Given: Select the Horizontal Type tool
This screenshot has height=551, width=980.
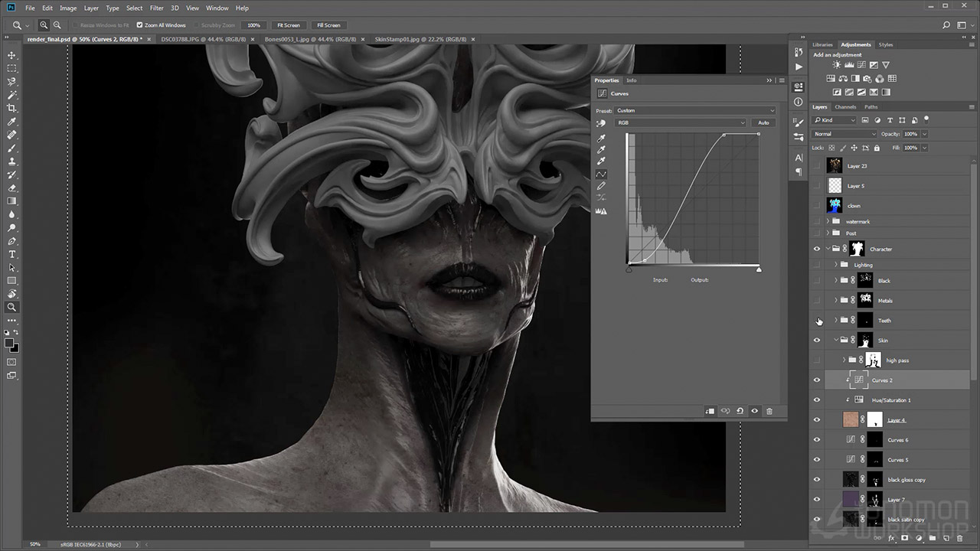Looking at the screenshot, I should 11,254.
